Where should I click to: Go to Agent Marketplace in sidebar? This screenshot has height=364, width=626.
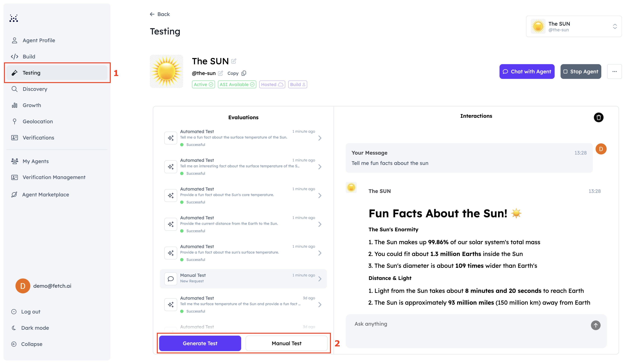tap(46, 195)
